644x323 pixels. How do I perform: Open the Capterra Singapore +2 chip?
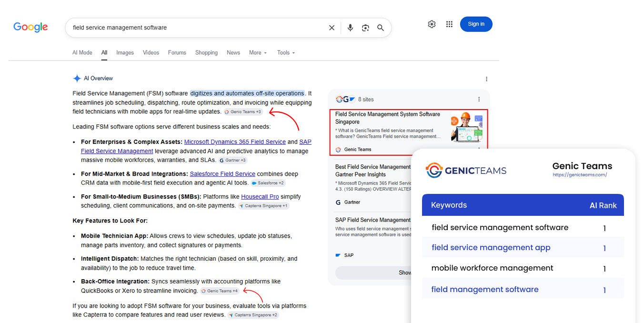253,315
